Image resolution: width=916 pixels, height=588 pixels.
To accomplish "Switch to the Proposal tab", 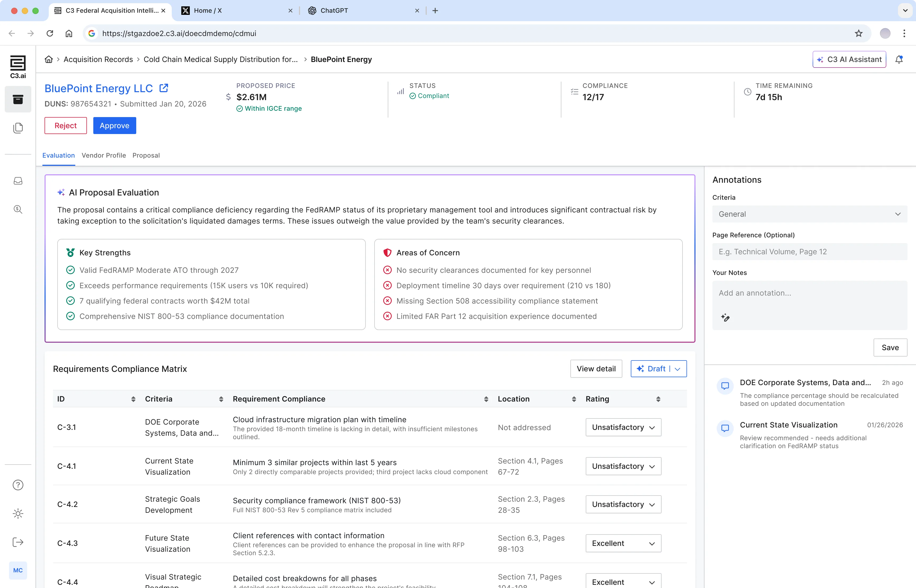I will coord(146,155).
